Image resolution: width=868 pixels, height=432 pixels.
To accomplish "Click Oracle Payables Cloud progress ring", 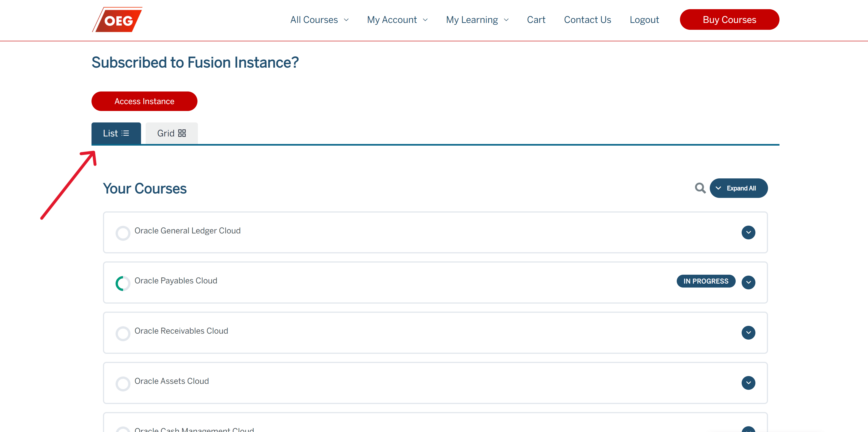I will click(123, 283).
